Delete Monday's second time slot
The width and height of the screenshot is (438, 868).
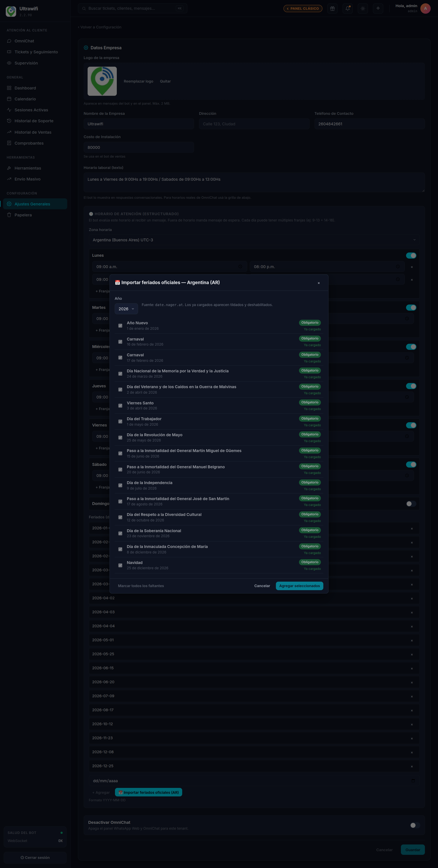point(412,280)
